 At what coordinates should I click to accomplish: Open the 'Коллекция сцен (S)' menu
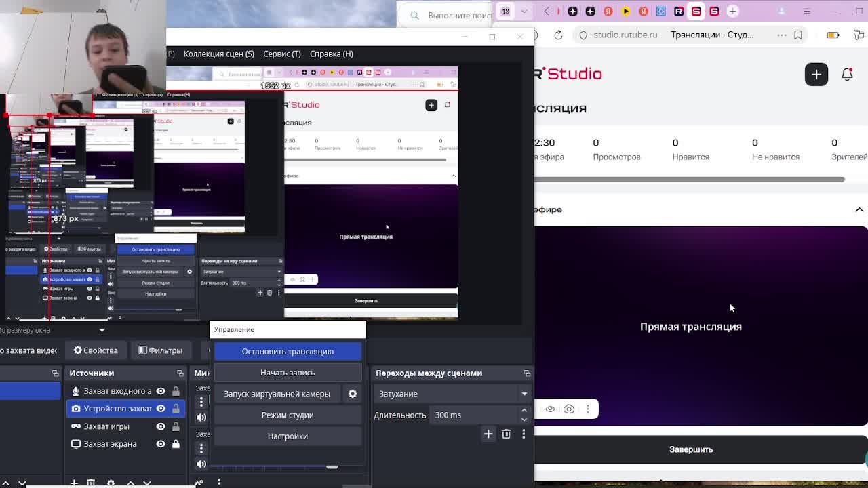(218, 54)
